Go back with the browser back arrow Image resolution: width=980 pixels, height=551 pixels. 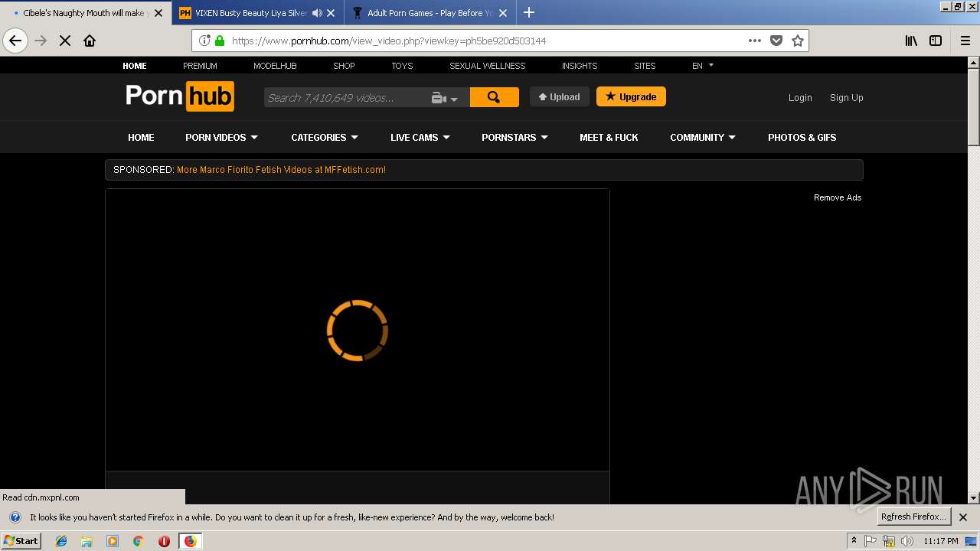point(15,41)
